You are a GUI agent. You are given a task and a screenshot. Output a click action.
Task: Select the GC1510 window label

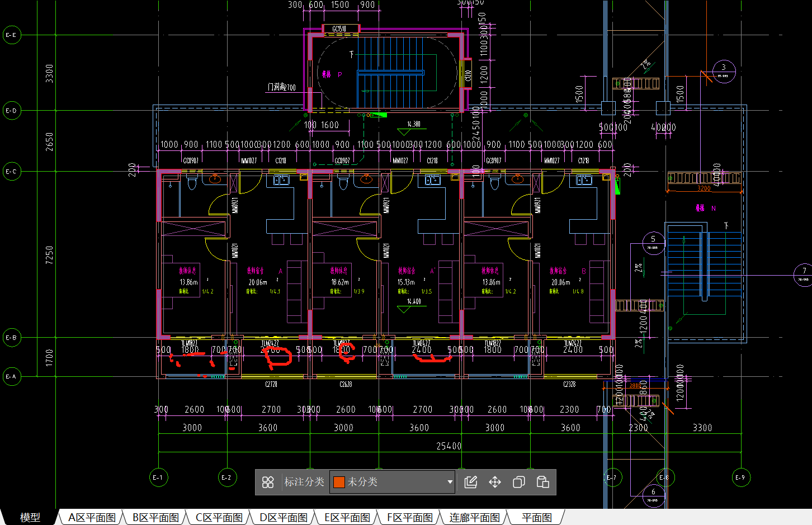tap(339, 29)
